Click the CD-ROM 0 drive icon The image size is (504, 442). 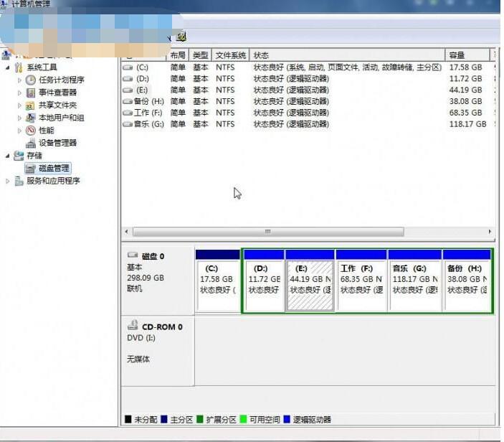coord(133,325)
